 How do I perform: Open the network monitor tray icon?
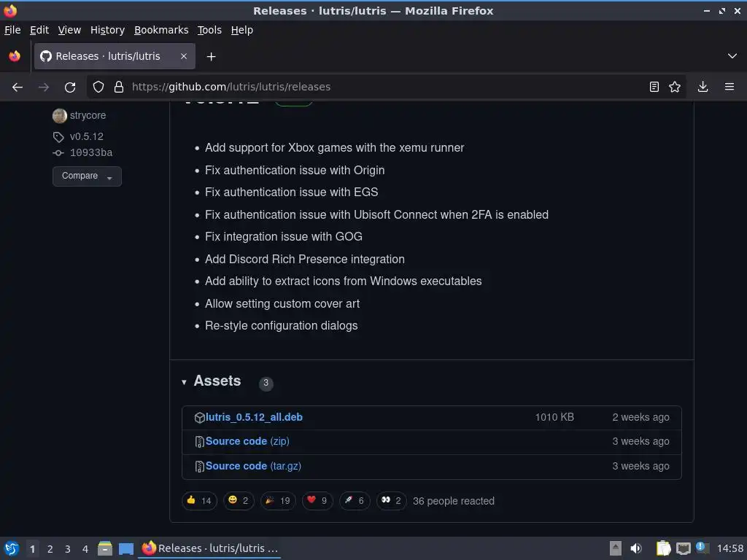tap(683, 548)
